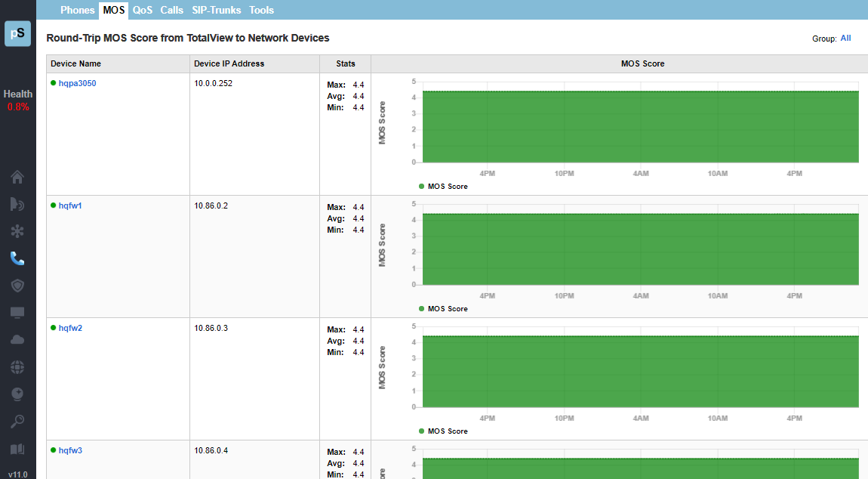Open the magnifying glass search icon
Image resolution: width=868 pixels, height=479 pixels.
pyautogui.click(x=17, y=422)
